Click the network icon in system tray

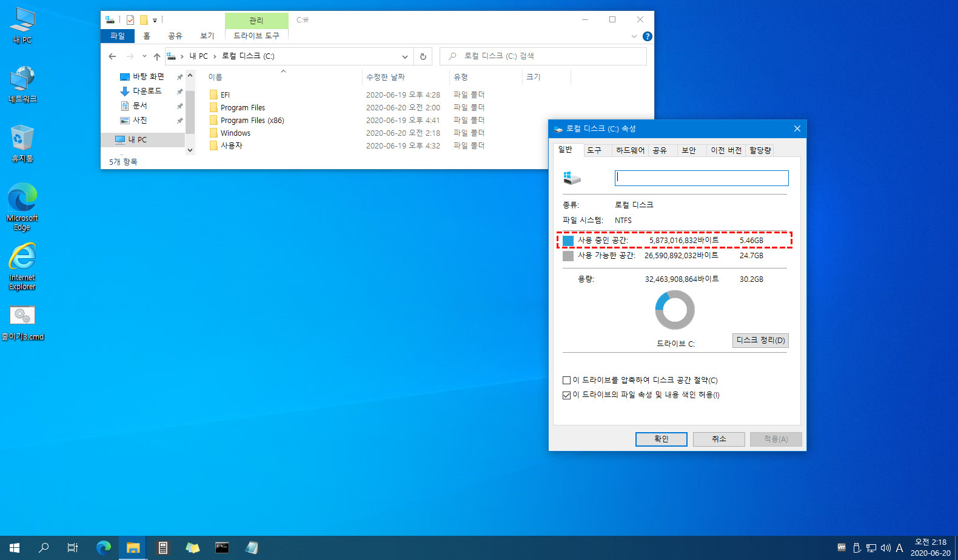[871, 548]
